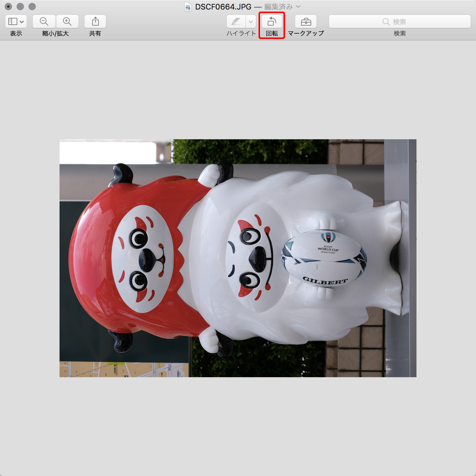This screenshot has height=476, width=476.
Task: Close the Preview window
Action: pyautogui.click(x=8, y=6)
